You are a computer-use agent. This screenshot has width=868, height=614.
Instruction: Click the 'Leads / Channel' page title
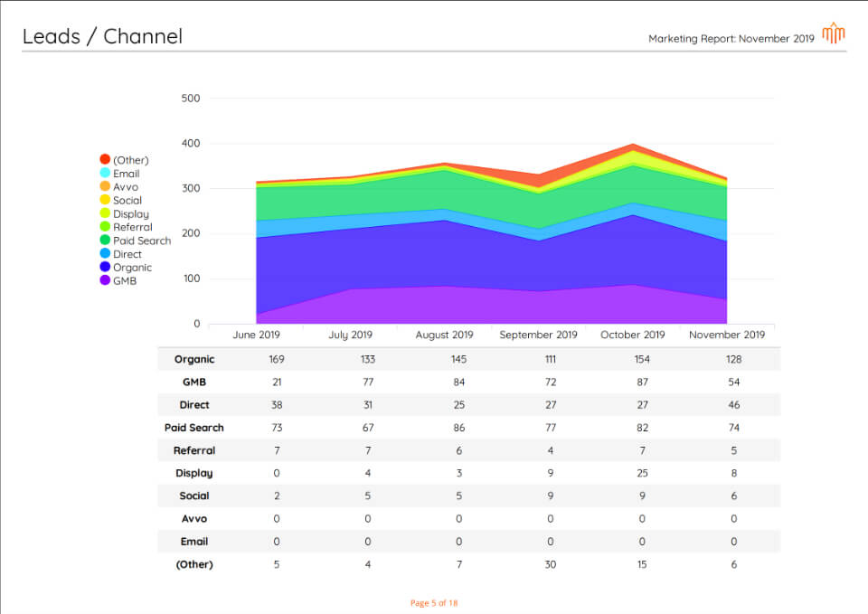(102, 36)
